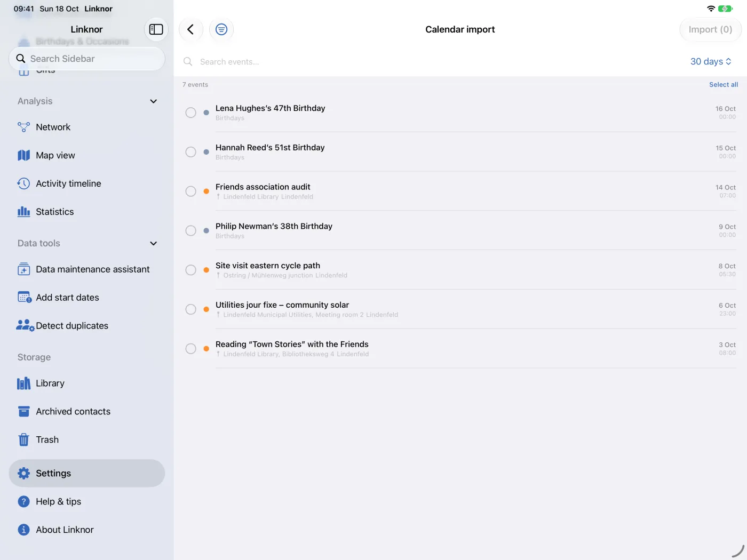Image resolution: width=747 pixels, height=560 pixels.
Task: Click the Import (0) button
Action: coord(710,29)
